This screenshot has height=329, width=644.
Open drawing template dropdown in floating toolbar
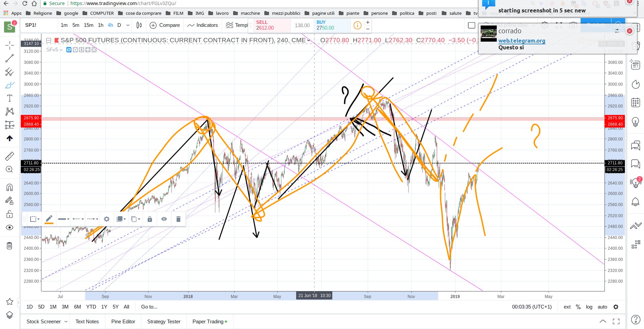(x=35, y=219)
